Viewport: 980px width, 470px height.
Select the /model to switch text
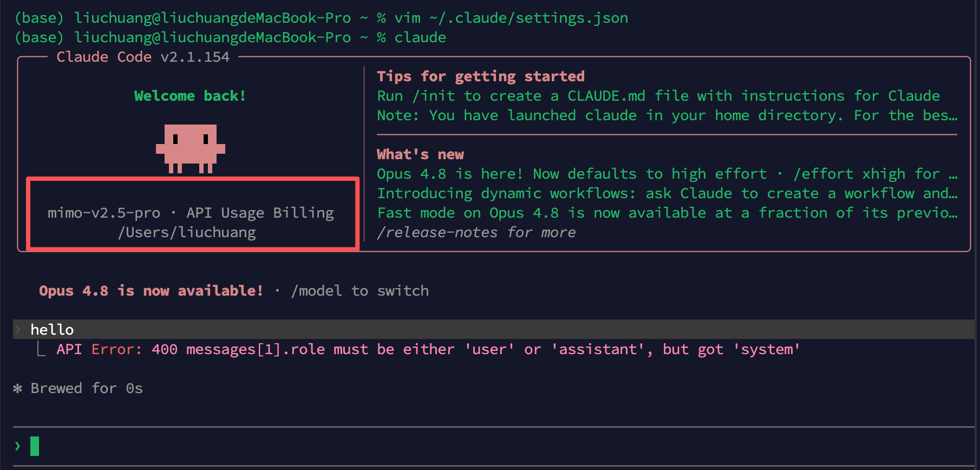[x=360, y=291]
